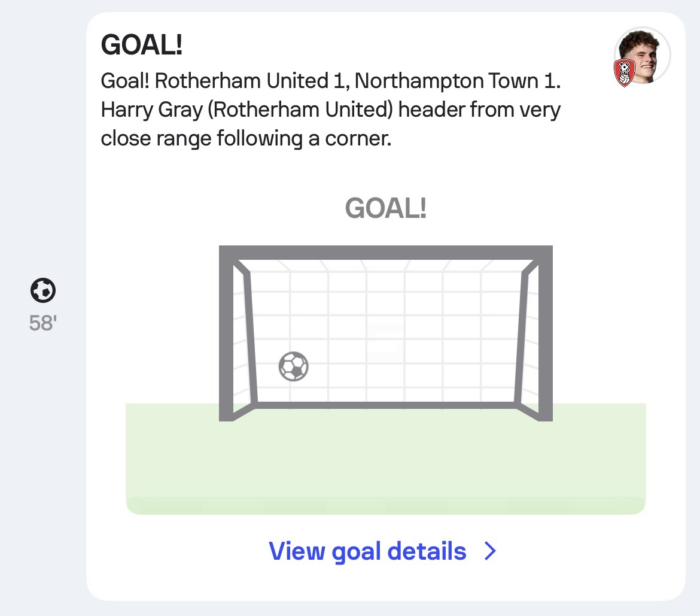Click the right goalpost of the goal graphic
The image size is (700, 616).
(546, 335)
